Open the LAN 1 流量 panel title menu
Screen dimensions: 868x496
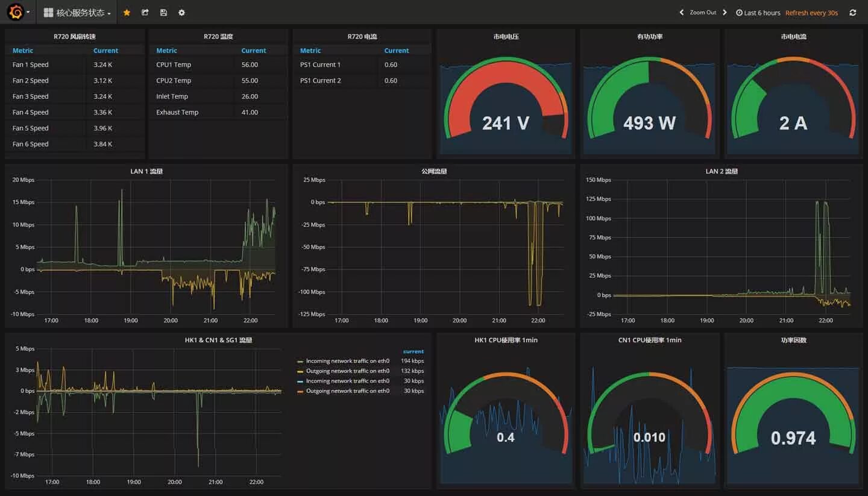coord(146,171)
